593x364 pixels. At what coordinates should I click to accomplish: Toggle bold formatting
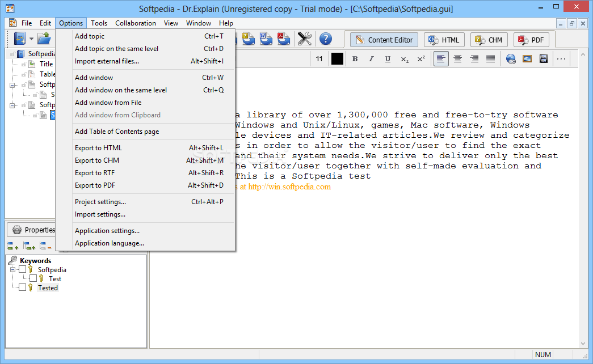(355, 58)
